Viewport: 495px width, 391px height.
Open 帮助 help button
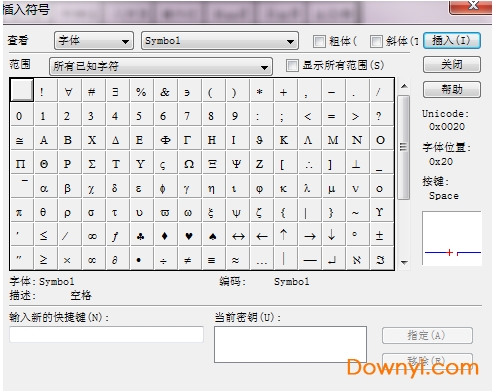point(452,89)
